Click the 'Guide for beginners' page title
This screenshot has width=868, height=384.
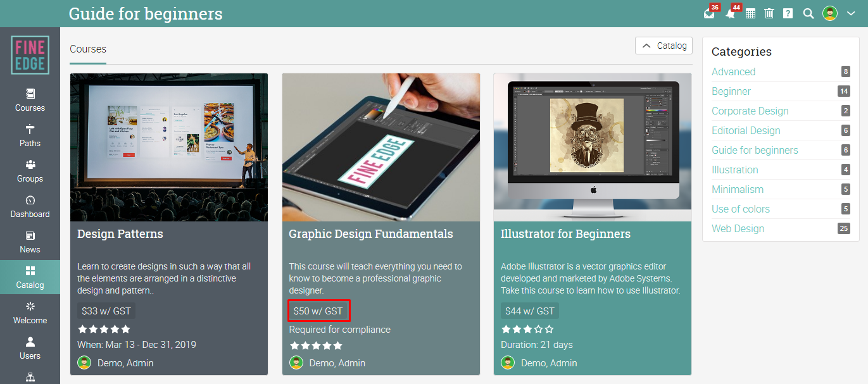(146, 13)
